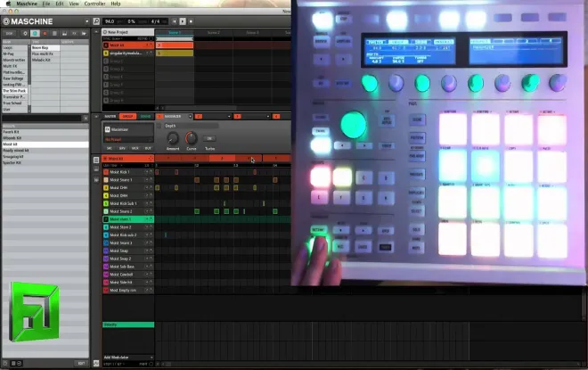Select the FX browser filter icon

(x=74, y=33)
